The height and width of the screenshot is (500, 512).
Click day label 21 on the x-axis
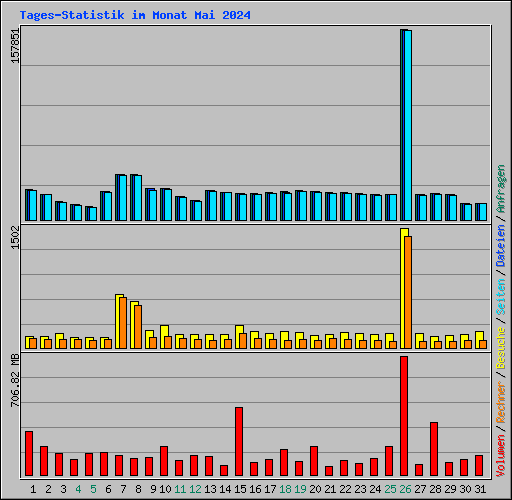tap(330, 489)
